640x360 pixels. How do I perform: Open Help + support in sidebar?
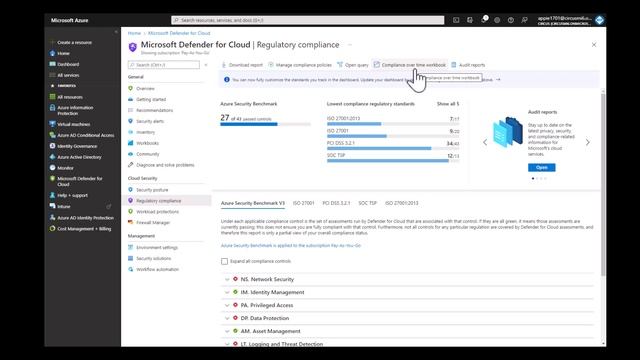[x=72, y=196]
